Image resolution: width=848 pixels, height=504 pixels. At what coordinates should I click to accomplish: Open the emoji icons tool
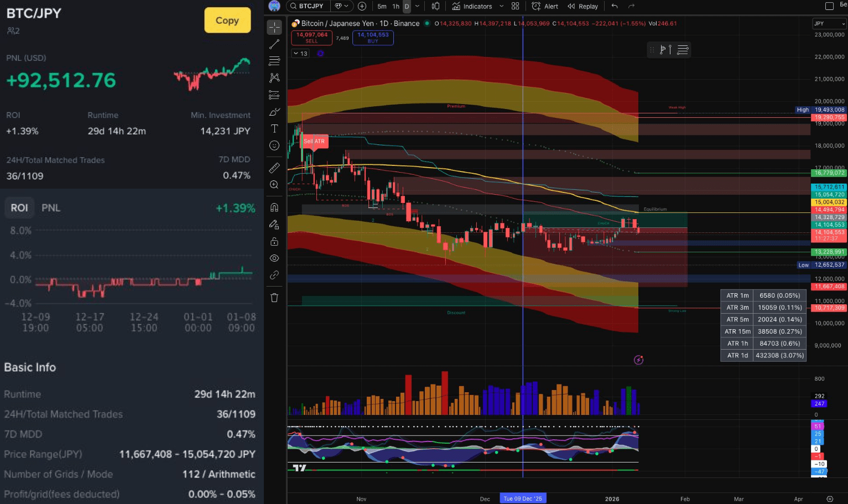pyautogui.click(x=274, y=146)
